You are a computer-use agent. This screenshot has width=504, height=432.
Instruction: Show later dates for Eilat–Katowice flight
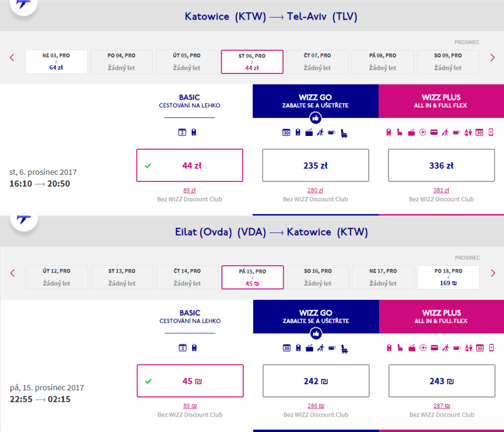[492, 273]
